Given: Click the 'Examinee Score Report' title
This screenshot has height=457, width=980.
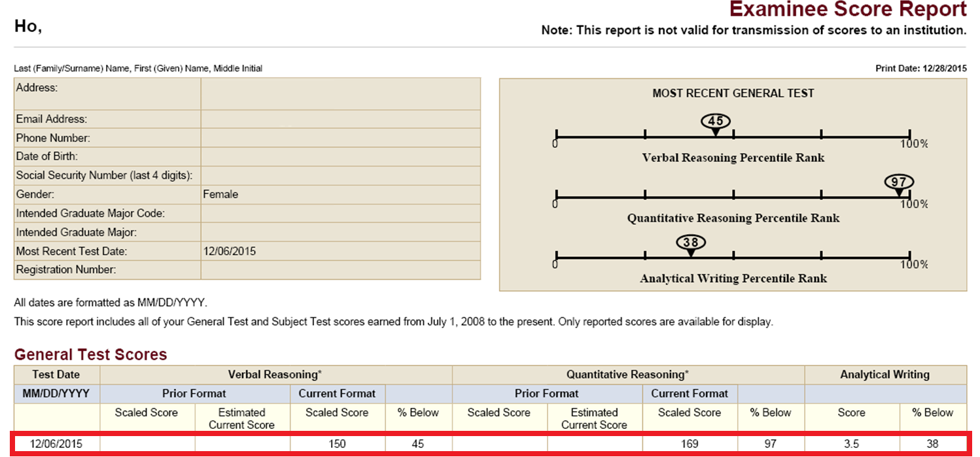Looking at the screenshot, I should tap(848, 10).
